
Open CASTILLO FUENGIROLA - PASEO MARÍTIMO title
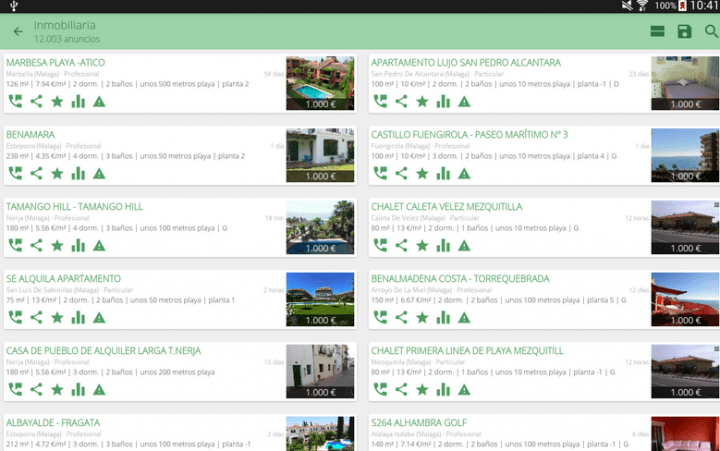pyautogui.click(x=469, y=135)
